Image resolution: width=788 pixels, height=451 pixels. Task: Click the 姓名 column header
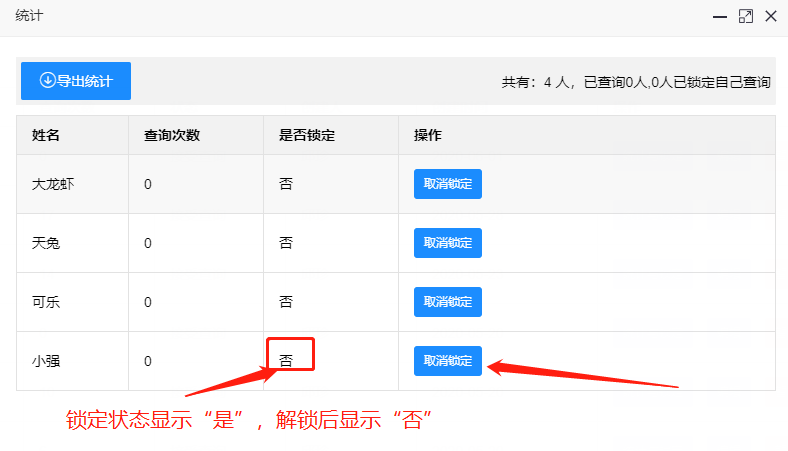click(46, 135)
